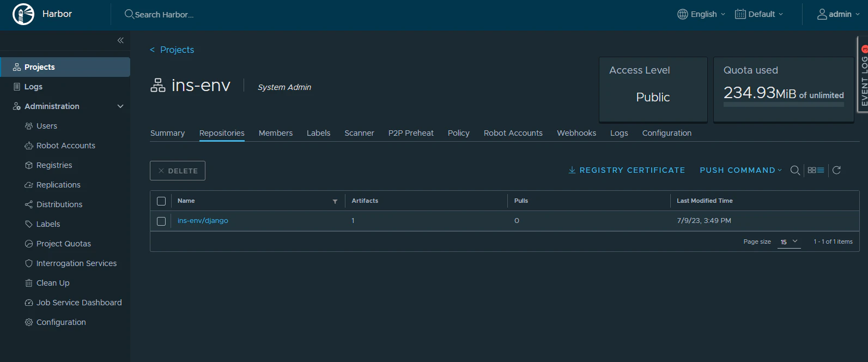Open the Event Log side panel
This screenshot has height=362, width=868.
[x=863, y=75]
